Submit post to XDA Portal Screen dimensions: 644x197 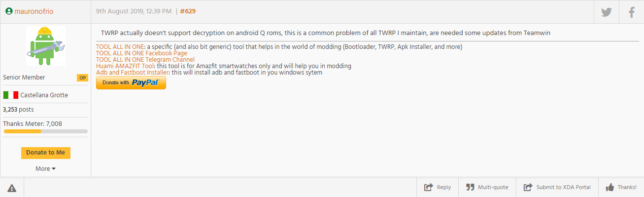coord(557,187)
